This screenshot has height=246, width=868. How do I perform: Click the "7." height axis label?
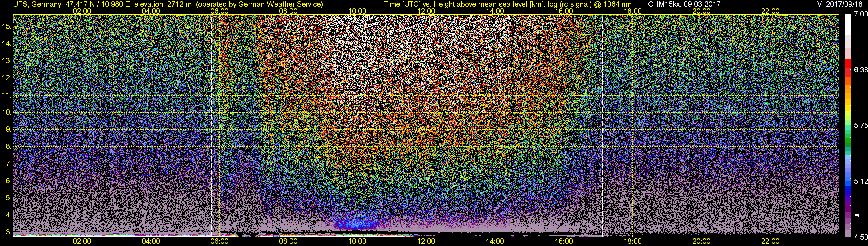pos(8,164)
